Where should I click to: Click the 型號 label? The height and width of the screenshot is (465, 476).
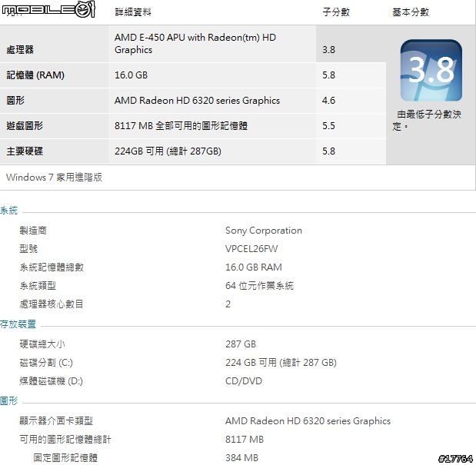click(29, 249)
